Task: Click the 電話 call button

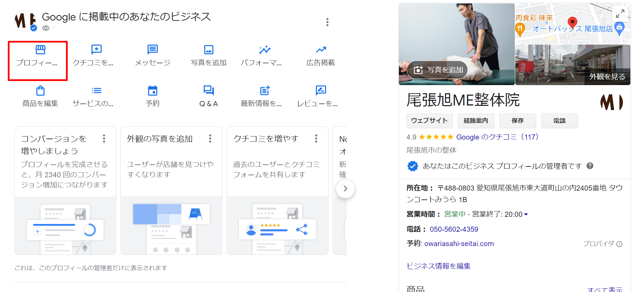Action: click(559, 121)
